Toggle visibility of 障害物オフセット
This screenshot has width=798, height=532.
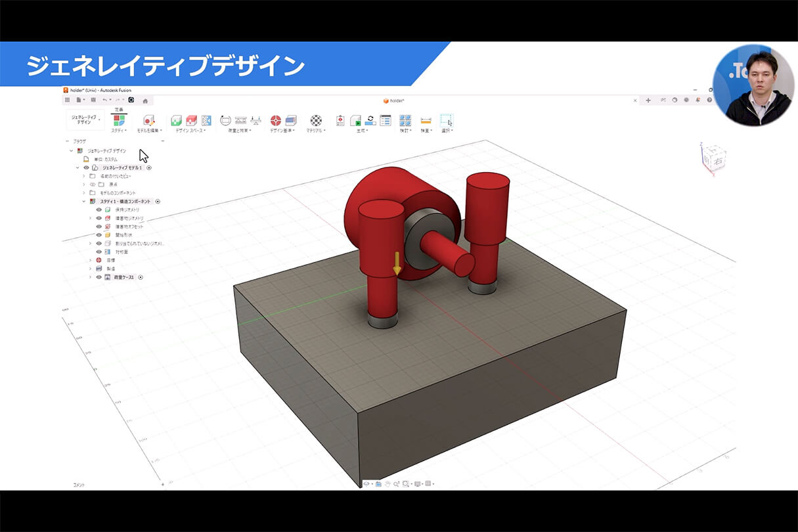pos(99,227)
